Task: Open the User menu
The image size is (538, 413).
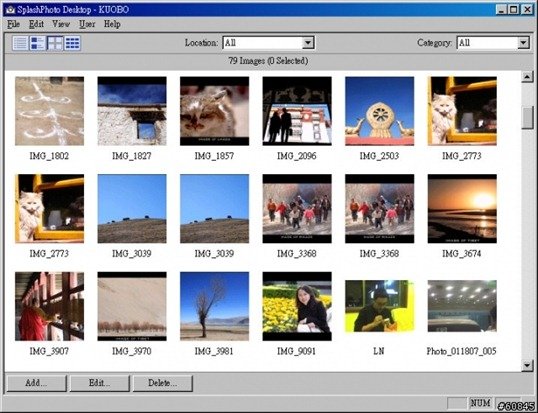Action: (x=87, y=24)
